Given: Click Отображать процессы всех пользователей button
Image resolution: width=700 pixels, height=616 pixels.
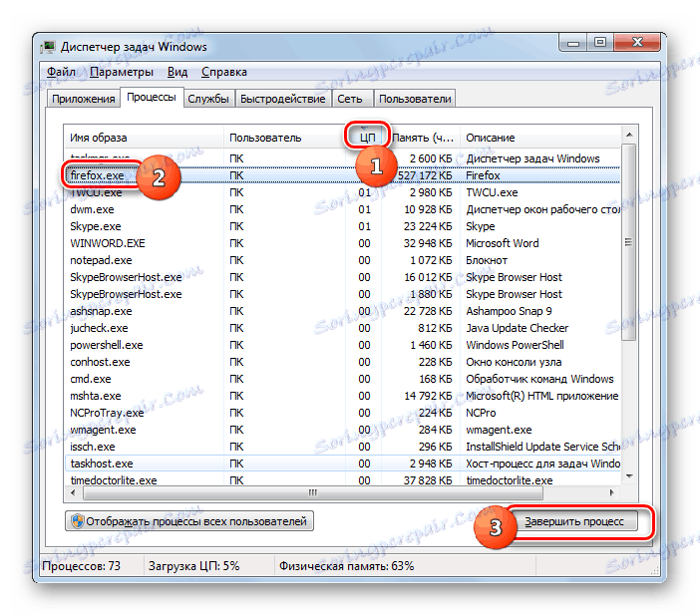Looking at the screenshot, I should (189, 521).
